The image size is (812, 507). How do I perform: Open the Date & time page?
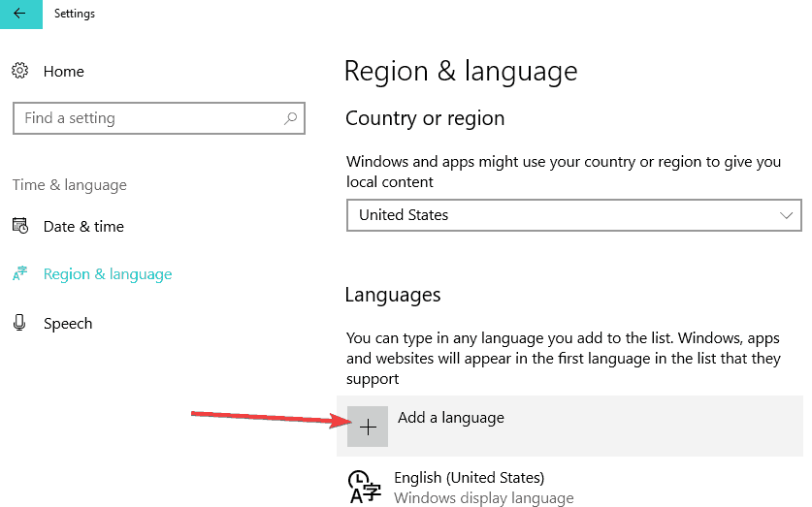83,227
